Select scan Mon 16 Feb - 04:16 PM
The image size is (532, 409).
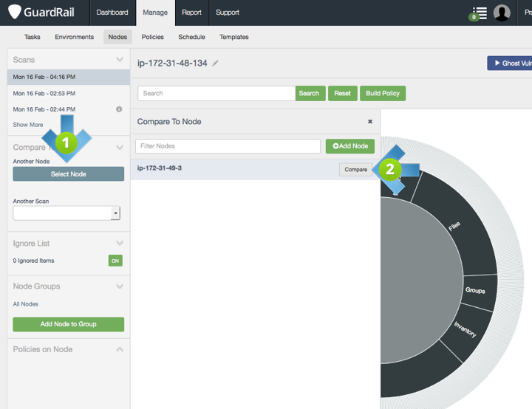tap(69, 77)
